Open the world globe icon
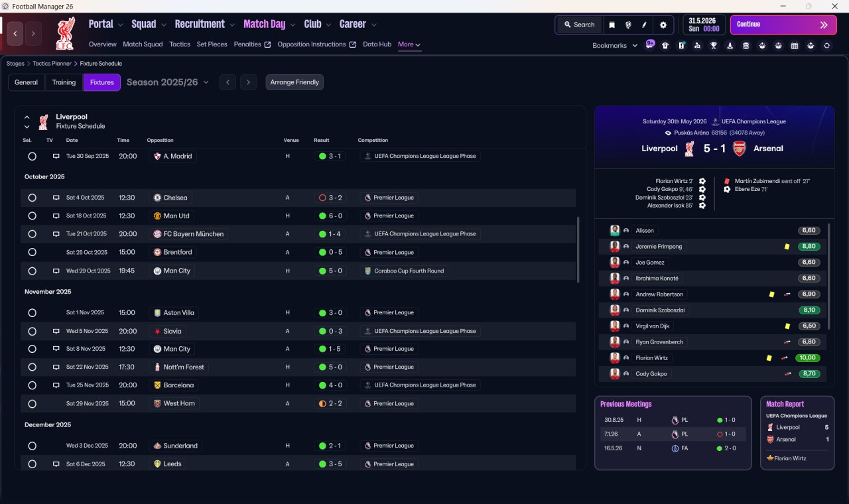The image size is (849, 504). 627,25
